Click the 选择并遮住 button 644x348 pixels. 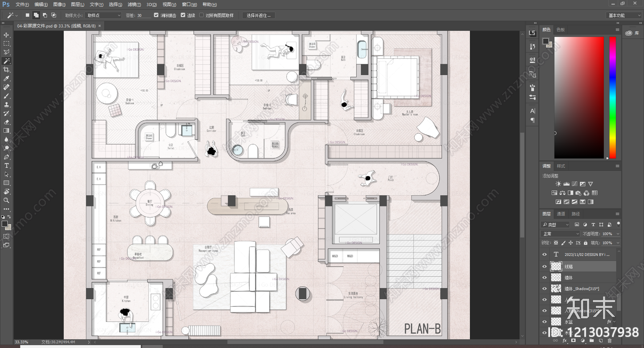(258, 15)
